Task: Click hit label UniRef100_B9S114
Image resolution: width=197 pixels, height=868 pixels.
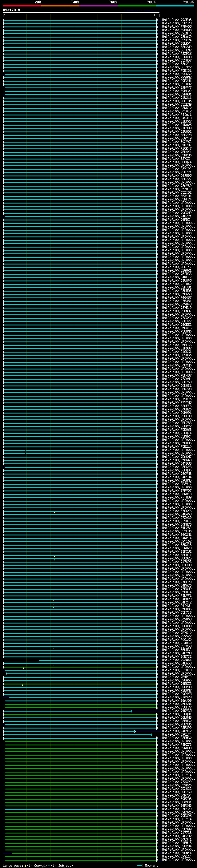Action: [x=176, y=856]
